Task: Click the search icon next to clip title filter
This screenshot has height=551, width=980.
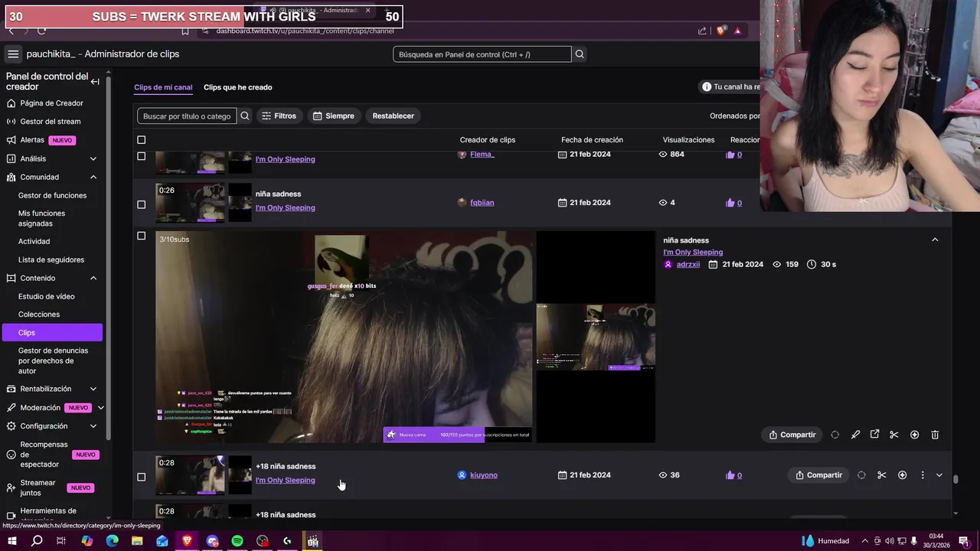Action: pyautogui.click(x=245, y=116)
